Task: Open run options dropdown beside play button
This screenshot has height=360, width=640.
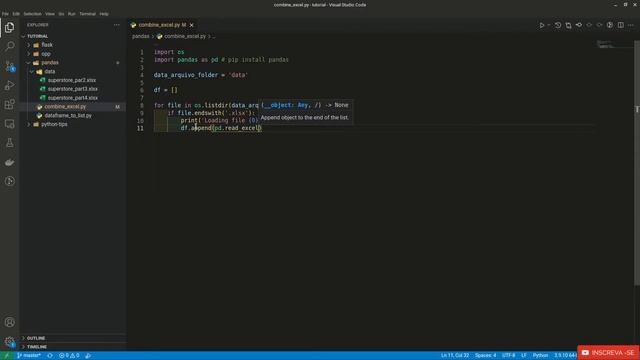Action: click(x=549, y=25)
